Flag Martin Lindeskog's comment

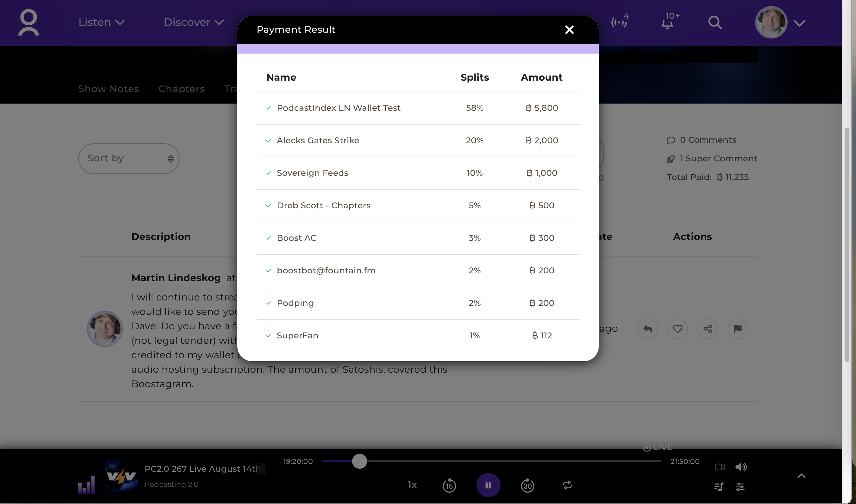(738, 329)
